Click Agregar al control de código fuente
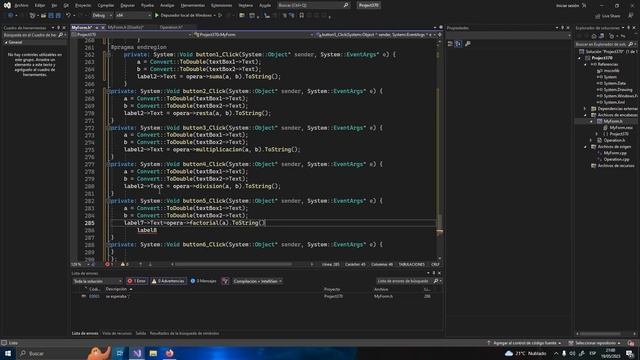The height and width of the screenshot is (360, 640). (524, 343)
